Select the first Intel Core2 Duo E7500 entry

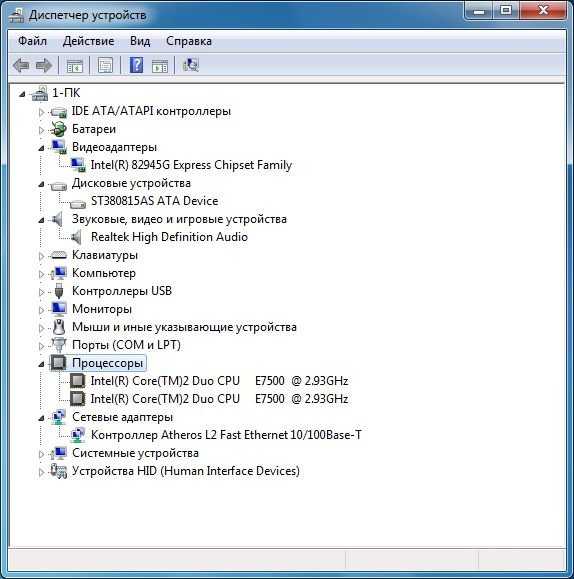219,381
